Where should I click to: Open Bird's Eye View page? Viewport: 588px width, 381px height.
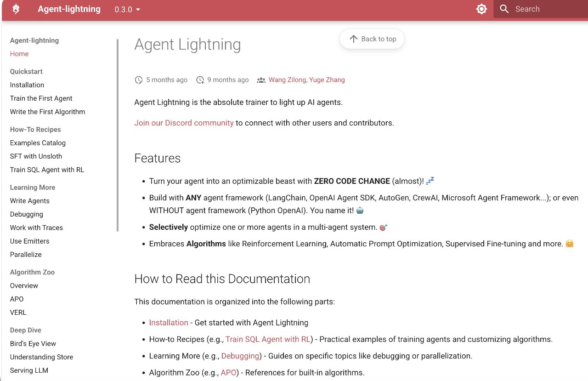tap(33, 344)
